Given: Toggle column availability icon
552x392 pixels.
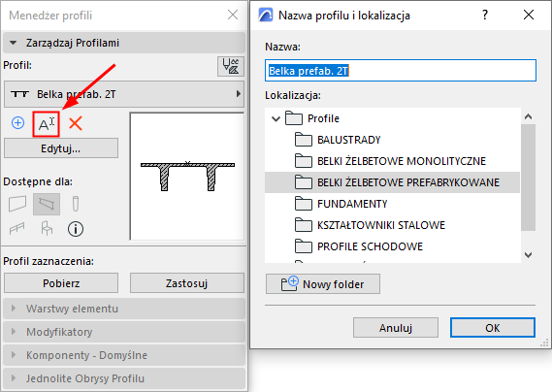Looking at the screenshot, I should [76, 204].
